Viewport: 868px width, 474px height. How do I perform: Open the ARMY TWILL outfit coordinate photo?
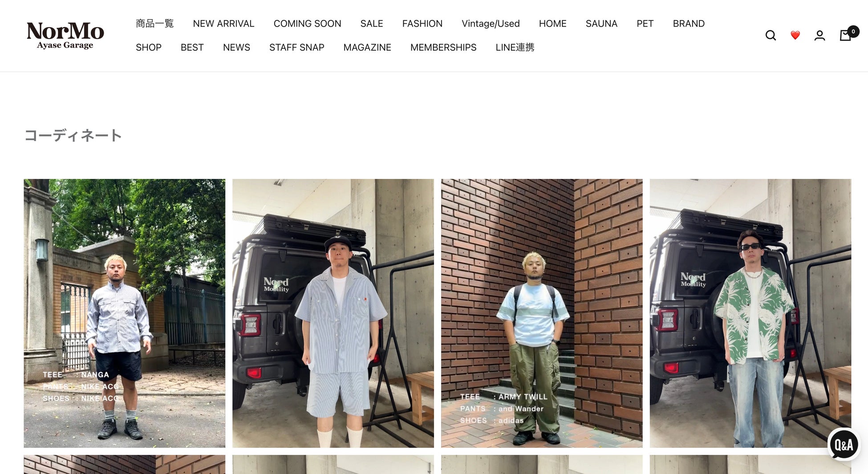542,313
